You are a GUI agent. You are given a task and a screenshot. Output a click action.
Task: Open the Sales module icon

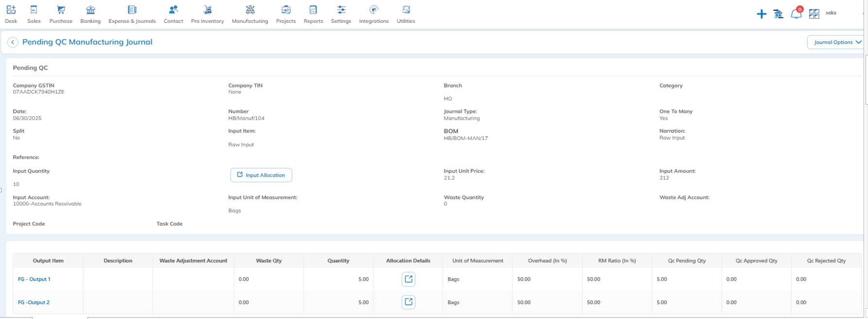click(34, 10)
